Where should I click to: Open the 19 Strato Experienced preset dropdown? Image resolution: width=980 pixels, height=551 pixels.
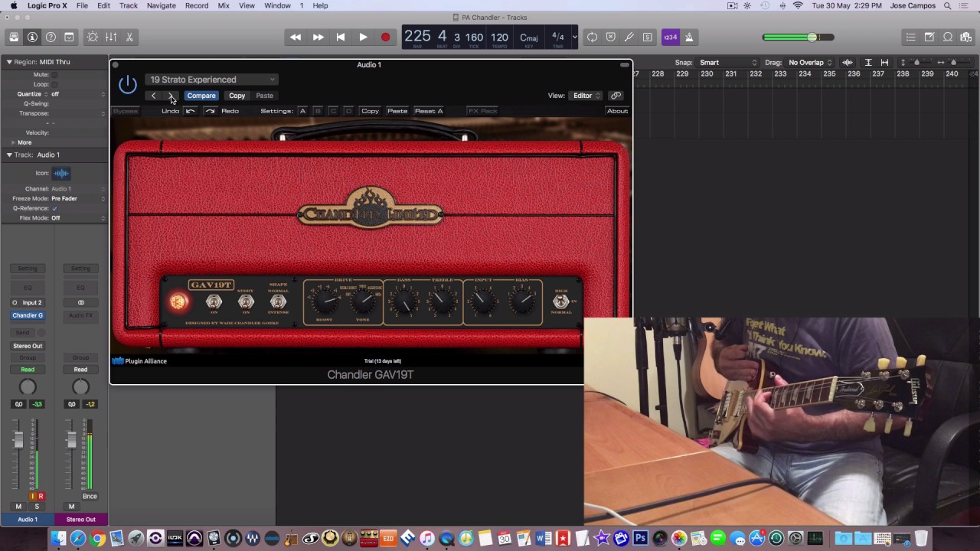[211, 80]
